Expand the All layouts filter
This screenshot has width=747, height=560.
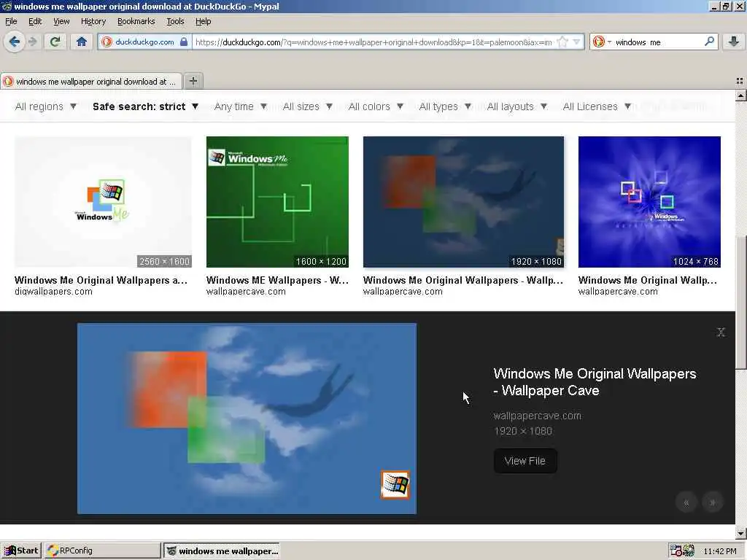(517, 106)
